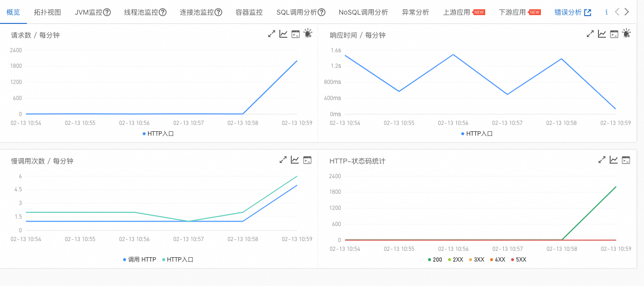Viewport: 644px width, 286px height.
Task: Click the NEW badge on 上游应用
Action: pyautogui.click(x=479, y=12)
